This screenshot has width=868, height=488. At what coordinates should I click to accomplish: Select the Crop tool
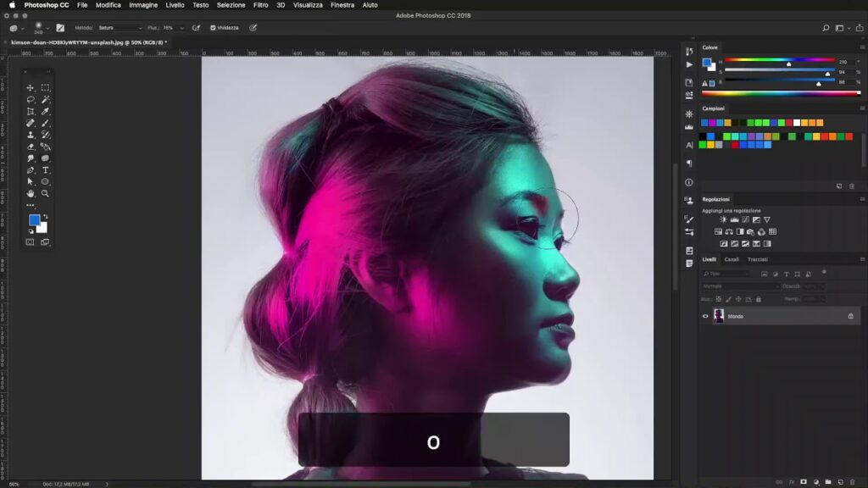coord(31,111)
